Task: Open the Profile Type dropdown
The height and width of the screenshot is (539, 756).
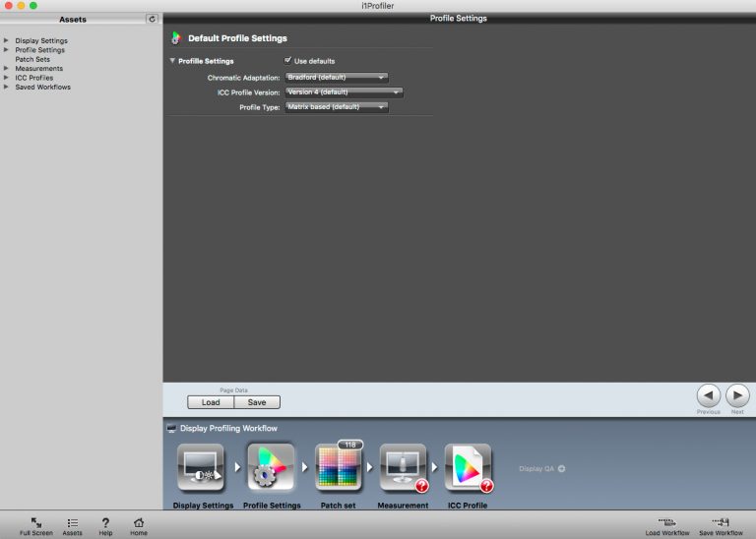Action: coord(337,107)
